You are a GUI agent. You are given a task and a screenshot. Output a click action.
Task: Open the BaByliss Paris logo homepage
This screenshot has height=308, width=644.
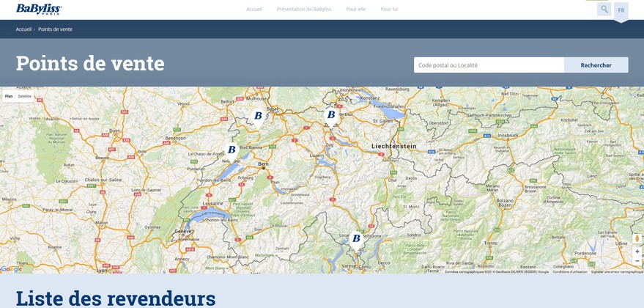[39, 9]
